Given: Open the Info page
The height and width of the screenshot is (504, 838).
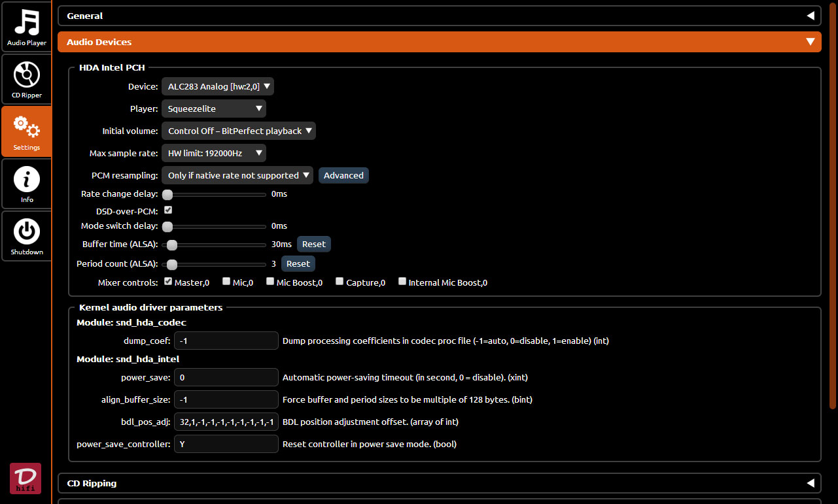Looking at the screenshot, I should coord(26,183).
